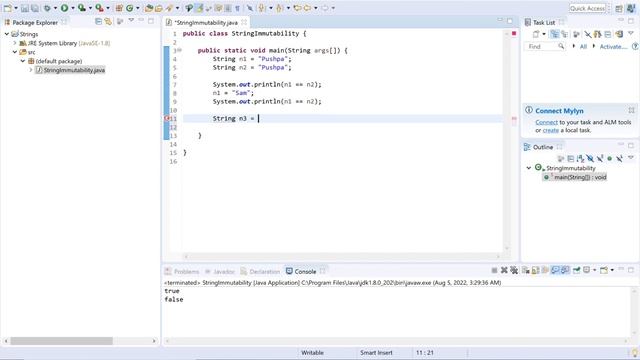
Task: Open the Task List help icon
Action: pos(635,47)
